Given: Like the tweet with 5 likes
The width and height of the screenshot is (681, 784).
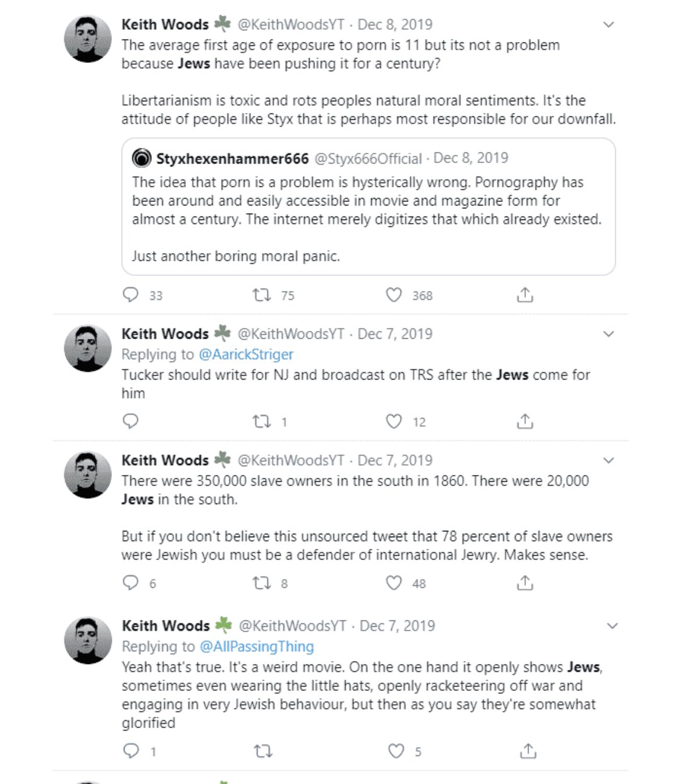Looking at the screenshot, I should (x=396, y=751).
